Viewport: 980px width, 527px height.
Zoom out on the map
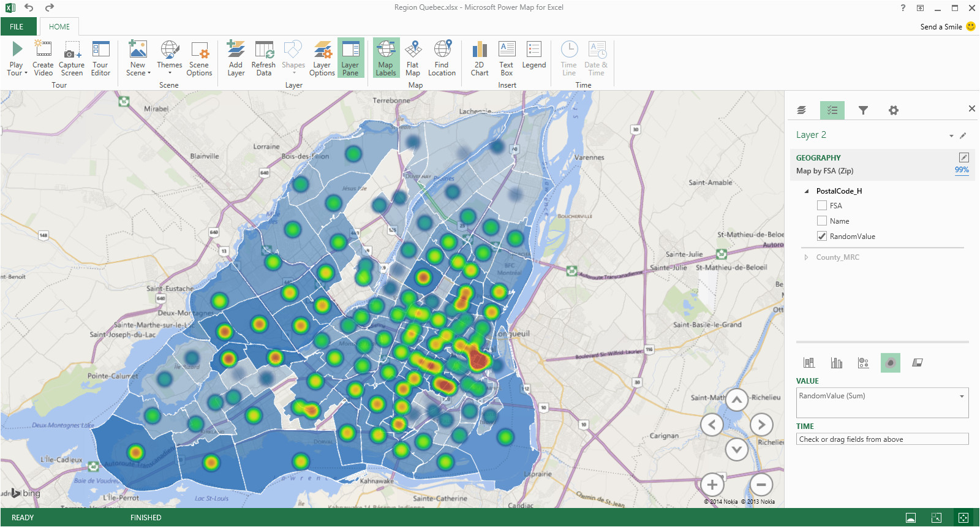tap(761, 485)
